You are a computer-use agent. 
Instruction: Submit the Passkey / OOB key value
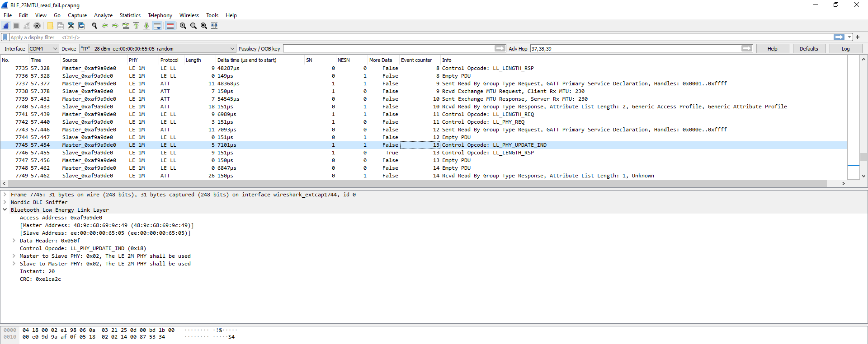point(500,49)
